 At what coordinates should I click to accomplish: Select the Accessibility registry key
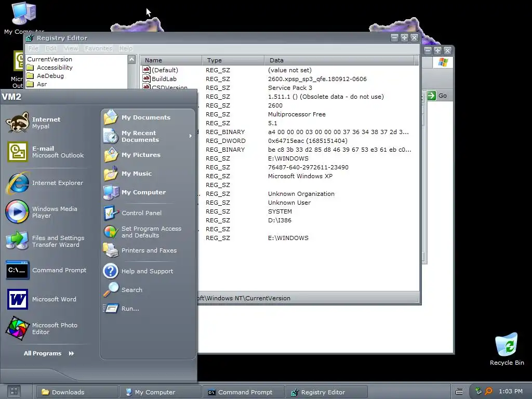point(55,68)
